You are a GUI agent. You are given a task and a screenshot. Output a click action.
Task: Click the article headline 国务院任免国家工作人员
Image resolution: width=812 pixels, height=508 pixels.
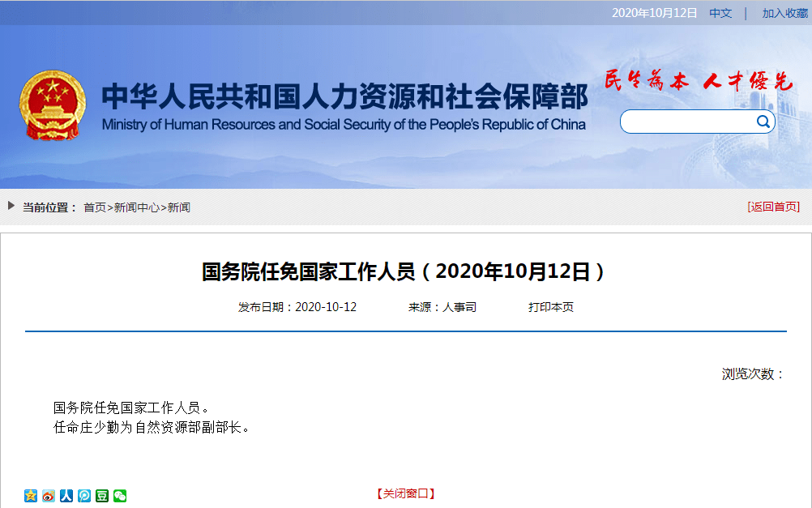(x=403, y=272)
